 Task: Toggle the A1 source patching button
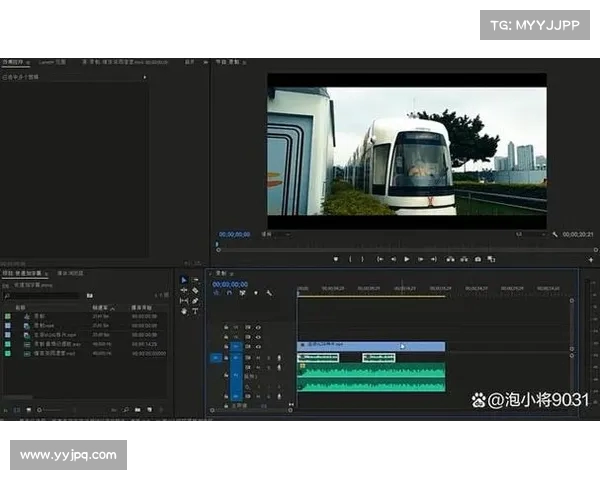[215, 358]
